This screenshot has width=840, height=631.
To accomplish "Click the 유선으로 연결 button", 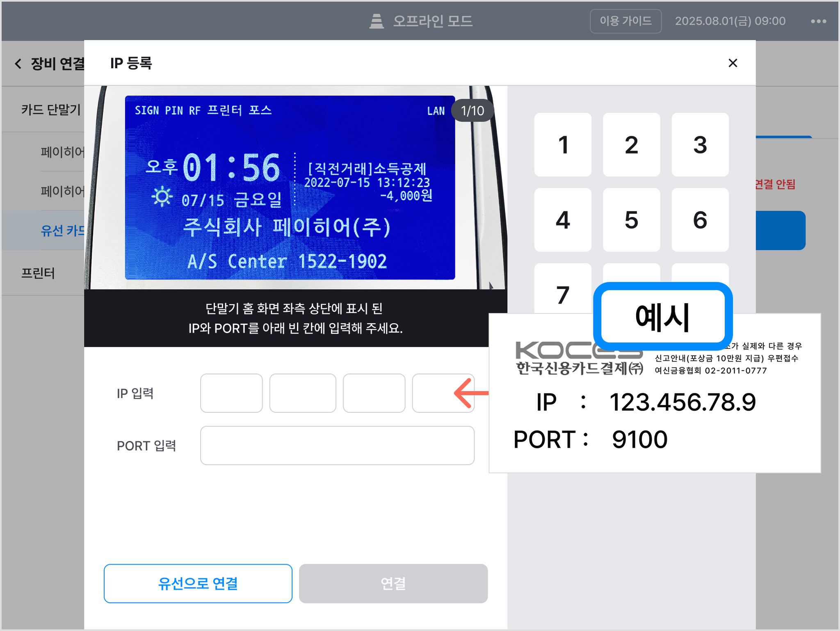I will 198,583.
